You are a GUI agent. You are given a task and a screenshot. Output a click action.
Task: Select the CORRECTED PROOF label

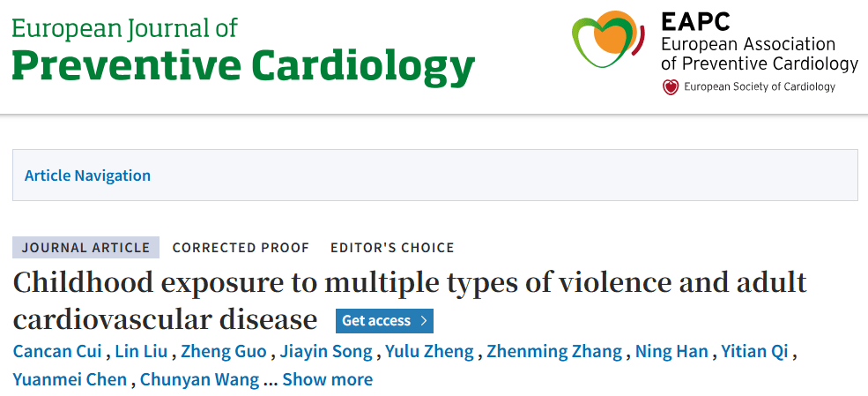click(241, 248)
